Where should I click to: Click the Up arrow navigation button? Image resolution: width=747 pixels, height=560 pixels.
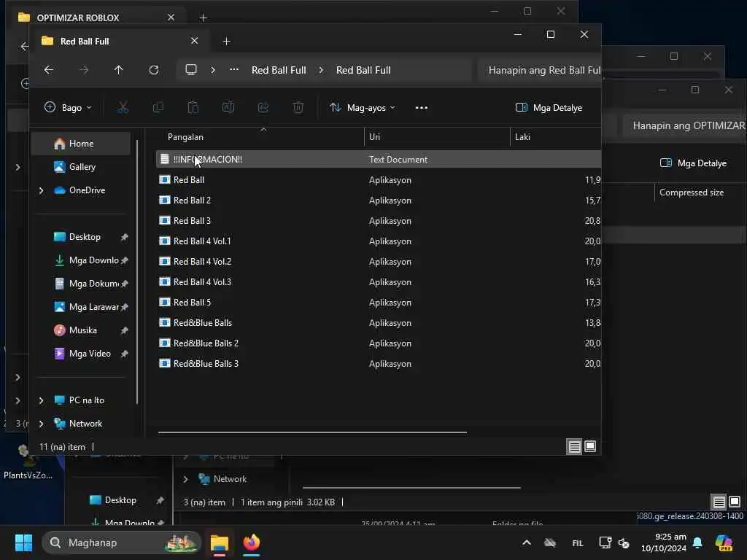[119, 70]
